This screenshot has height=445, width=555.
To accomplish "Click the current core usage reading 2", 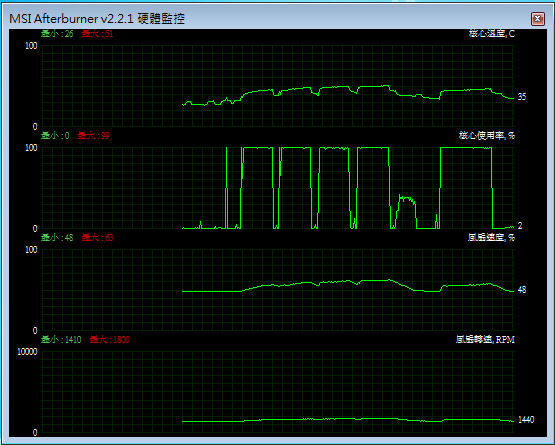I will [520, 226].
